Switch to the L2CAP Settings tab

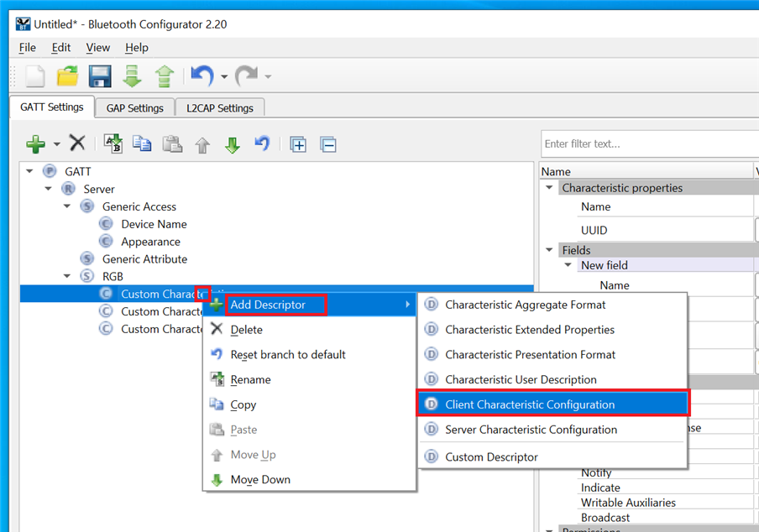point(220,108)
